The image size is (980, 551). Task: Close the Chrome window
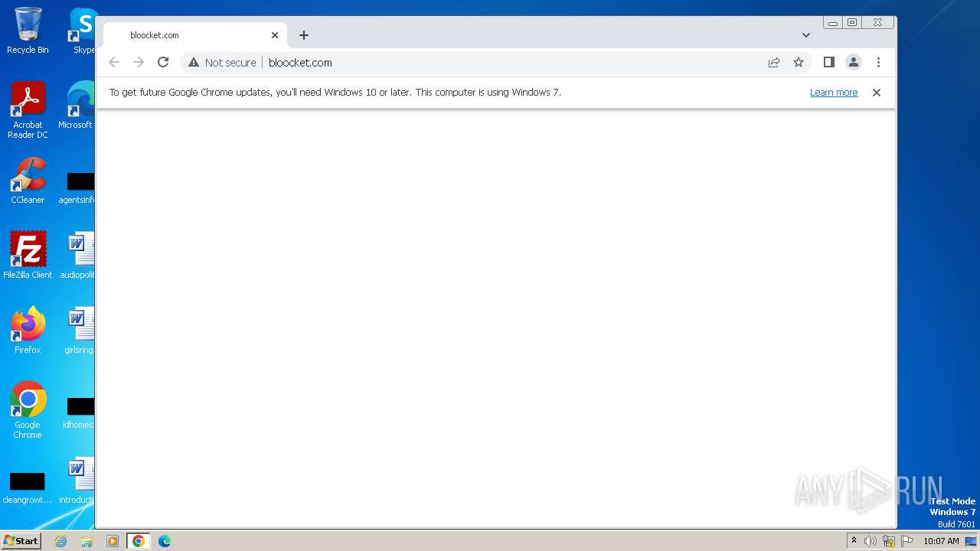pyautogui.click(x=878, y=23)
